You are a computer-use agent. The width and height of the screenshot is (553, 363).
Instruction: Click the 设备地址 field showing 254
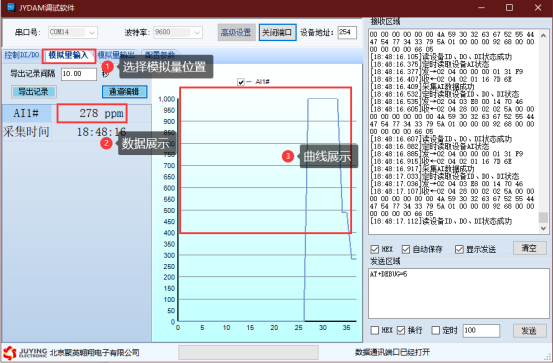tap(347, 32)
